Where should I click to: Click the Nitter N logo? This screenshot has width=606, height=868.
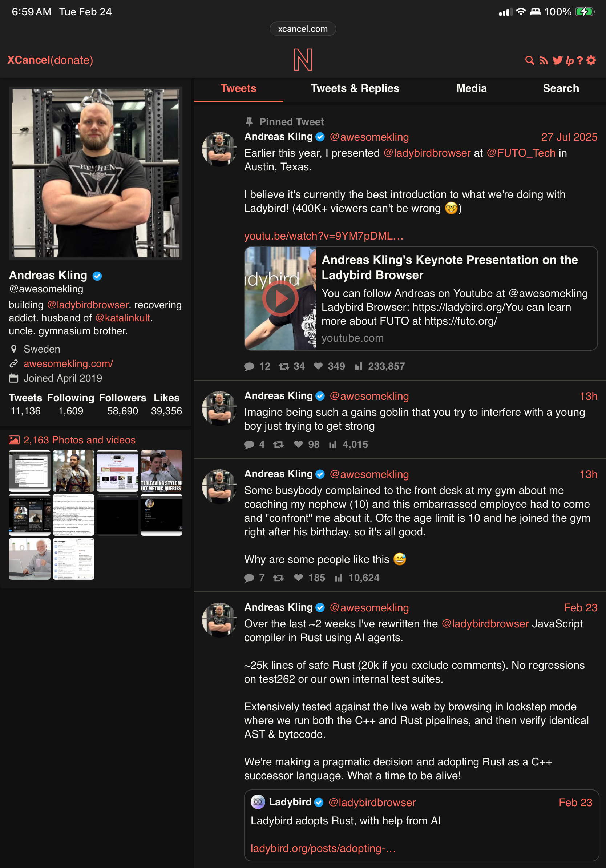303,60
